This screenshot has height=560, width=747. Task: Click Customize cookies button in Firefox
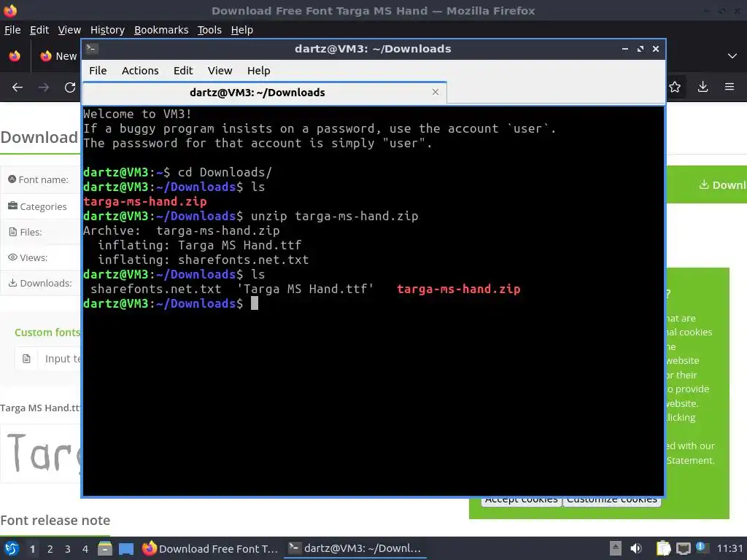612,501
